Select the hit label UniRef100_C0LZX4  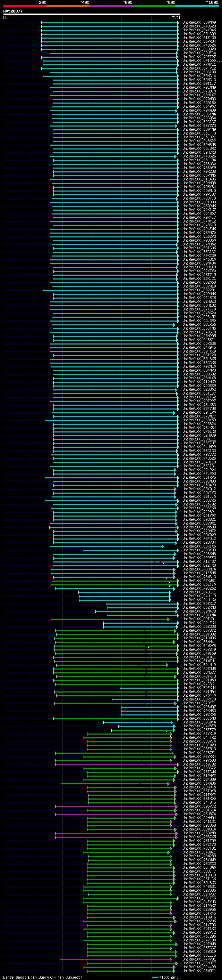pos(199,623)
